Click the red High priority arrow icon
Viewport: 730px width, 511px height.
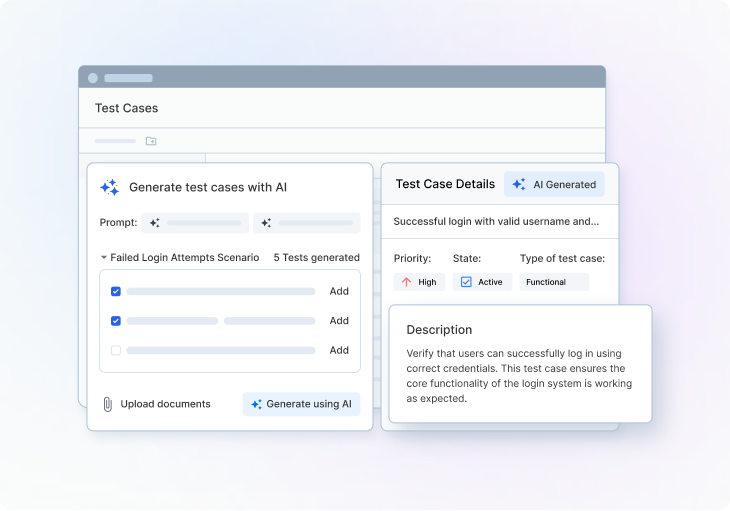tap(406, 282)
